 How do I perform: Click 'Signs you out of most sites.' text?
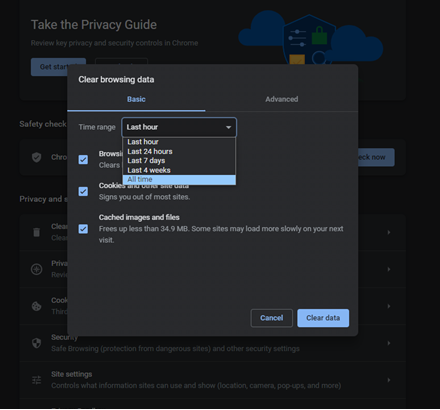tap(144, 197)
